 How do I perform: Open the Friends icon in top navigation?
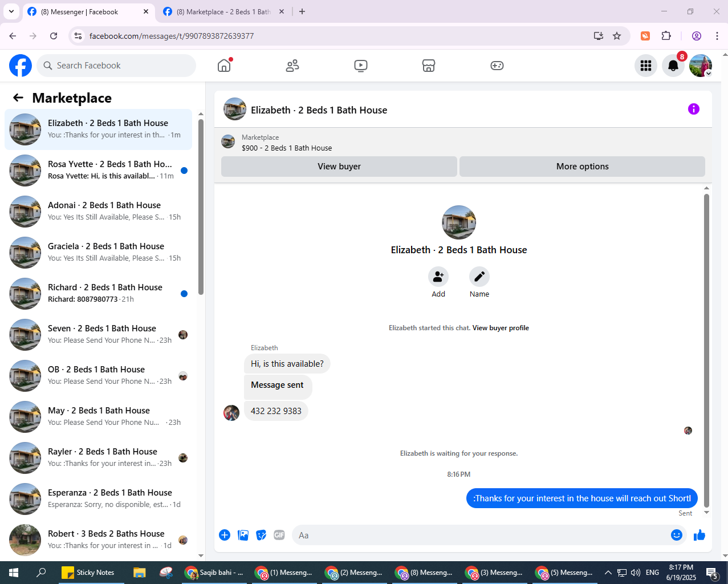(292, 66)
